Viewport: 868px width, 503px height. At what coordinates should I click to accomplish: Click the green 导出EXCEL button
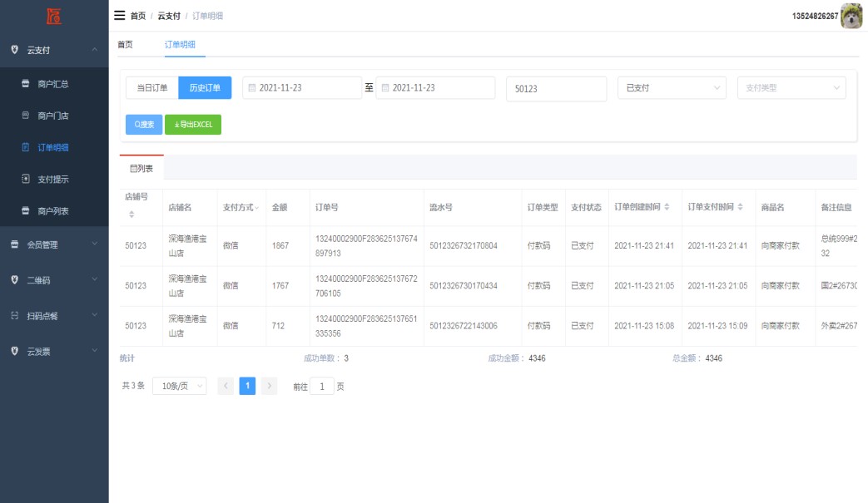193,125
